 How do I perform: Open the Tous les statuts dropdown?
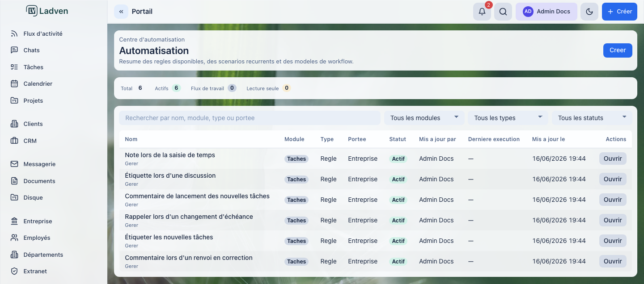[x=592, y=118]
